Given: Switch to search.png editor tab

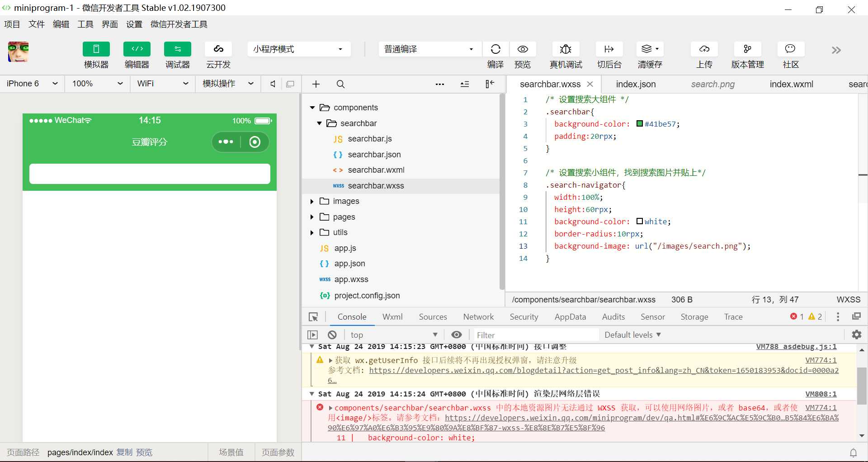Looking at the screenshot, I should [x=712, y=84].
